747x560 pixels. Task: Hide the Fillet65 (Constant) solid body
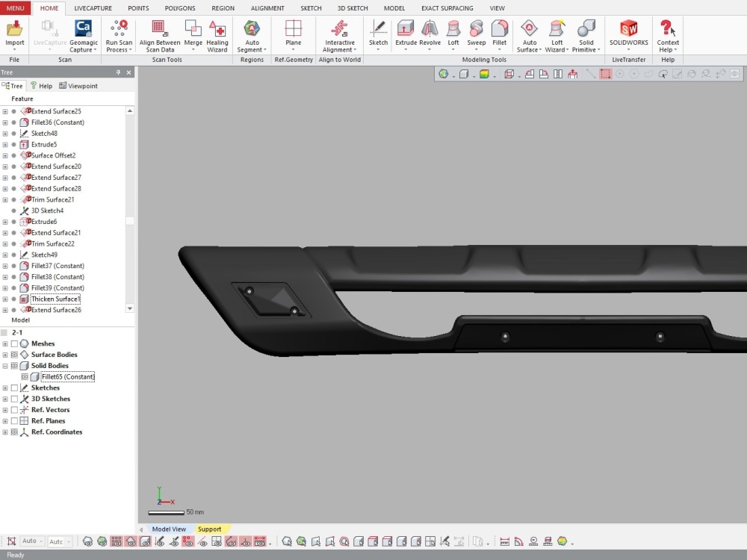coord(25,376)
